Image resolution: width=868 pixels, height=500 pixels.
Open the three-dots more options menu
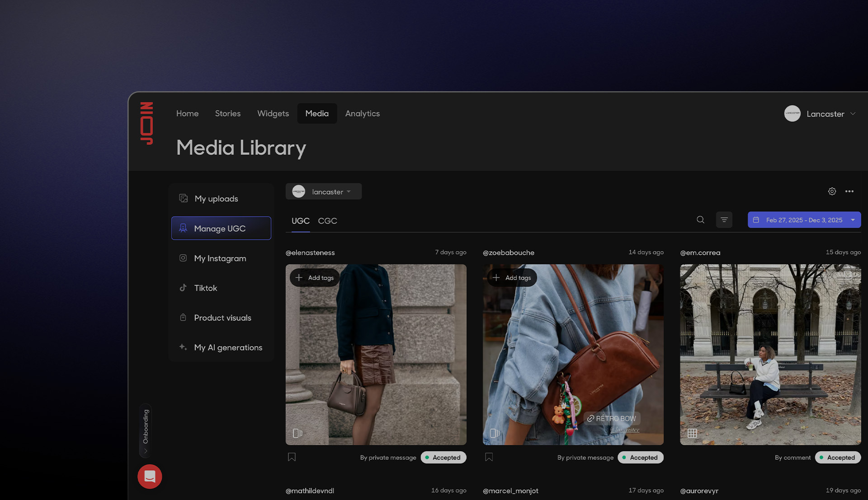(849, 192)
